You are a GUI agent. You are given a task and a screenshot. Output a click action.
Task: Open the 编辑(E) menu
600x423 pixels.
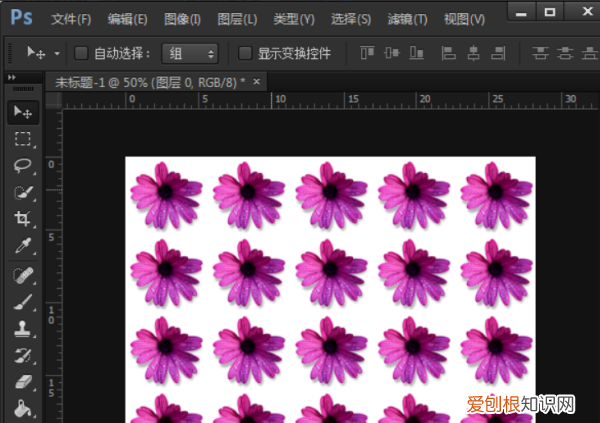click(x=127, y=19)
